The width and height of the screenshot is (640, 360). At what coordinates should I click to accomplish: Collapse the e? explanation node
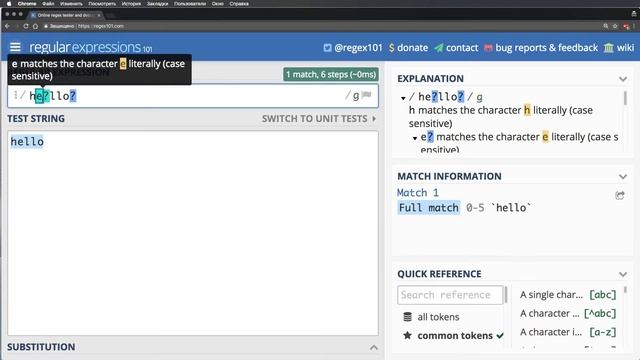[x=415, y=138]
